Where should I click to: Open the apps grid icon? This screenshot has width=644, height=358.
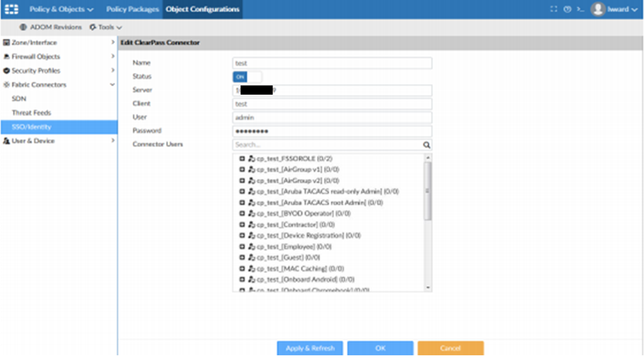coord(11,9)
